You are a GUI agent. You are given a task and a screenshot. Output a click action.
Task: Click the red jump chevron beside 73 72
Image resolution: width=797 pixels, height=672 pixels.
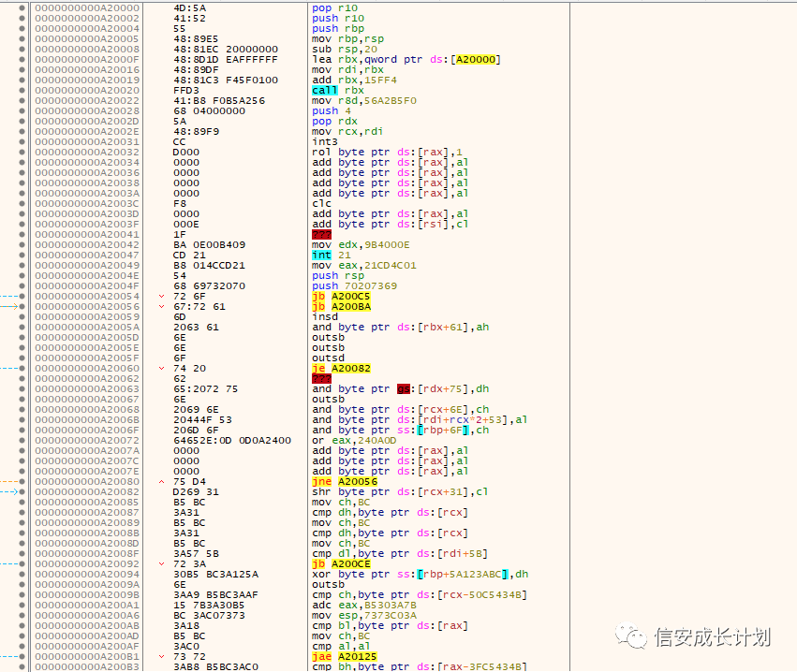(x=162, y=656)
